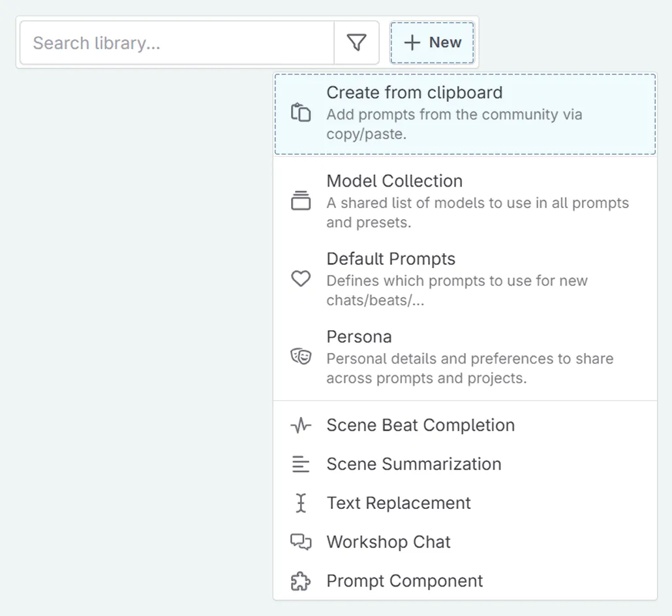Select Scene Beat Completion
The height and width of the screenshot is (616, 672).
click(420, 425)
